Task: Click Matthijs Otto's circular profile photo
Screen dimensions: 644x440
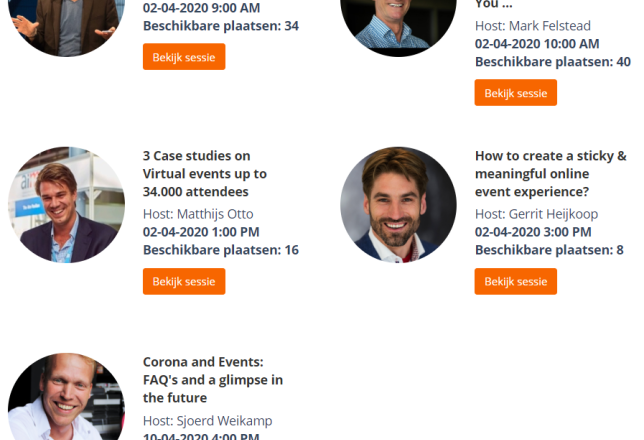Action: [x=67, y=205]
